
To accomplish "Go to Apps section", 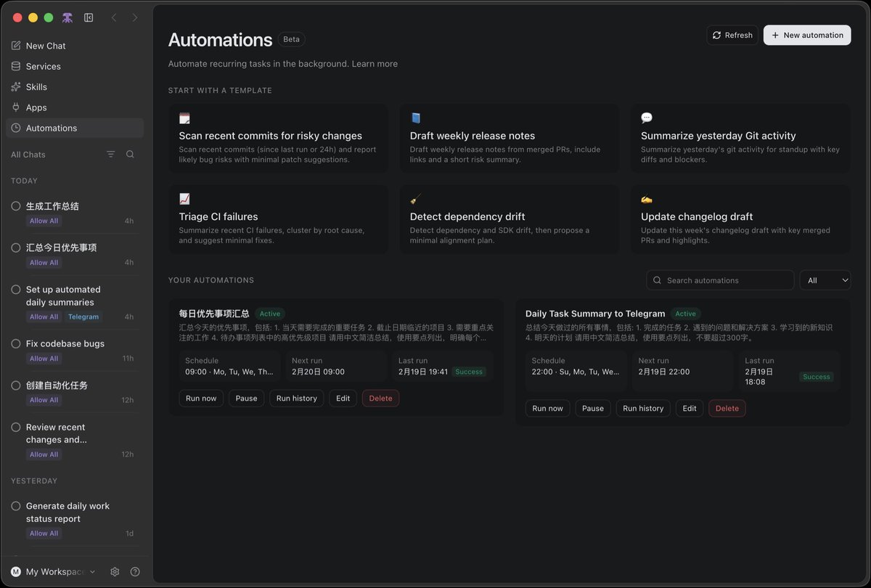I will pyautogui.click(x=75, y=107).
